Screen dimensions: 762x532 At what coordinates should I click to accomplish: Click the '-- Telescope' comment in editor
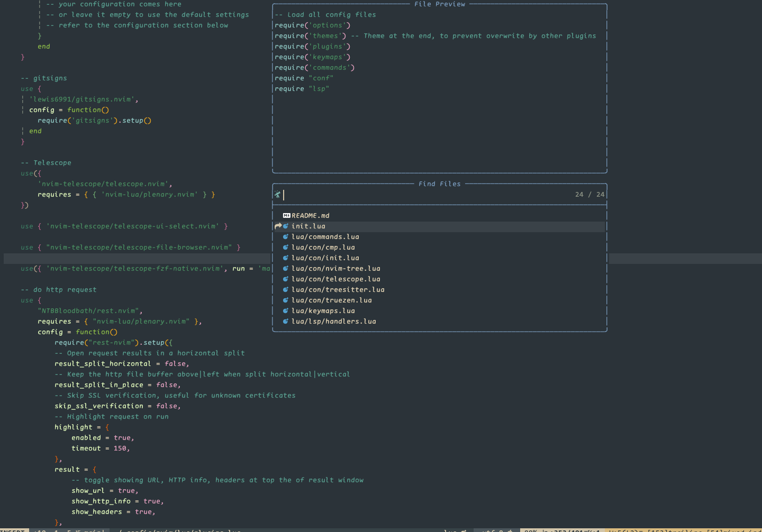pyautogui.click(x=46, y=163)
